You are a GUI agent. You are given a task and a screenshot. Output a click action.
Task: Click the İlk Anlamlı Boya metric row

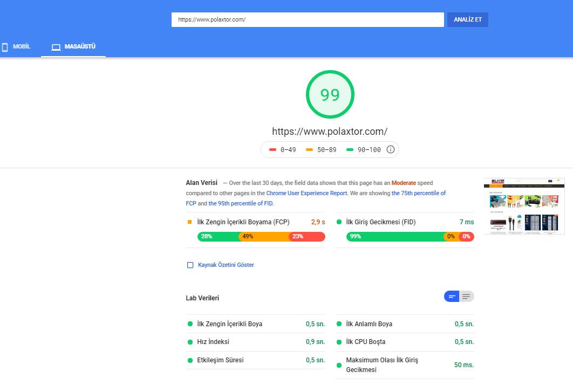pos(405,324)
